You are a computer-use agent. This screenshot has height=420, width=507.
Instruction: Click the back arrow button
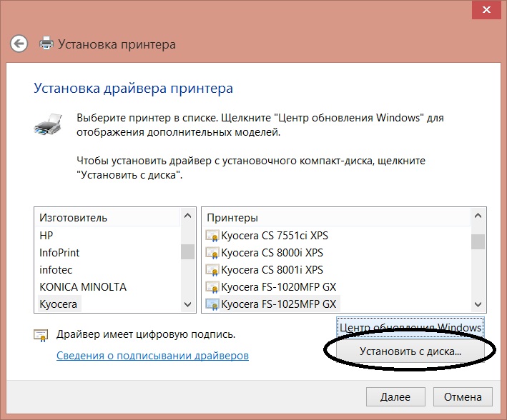pyautogui.click(x=19, y=44)
